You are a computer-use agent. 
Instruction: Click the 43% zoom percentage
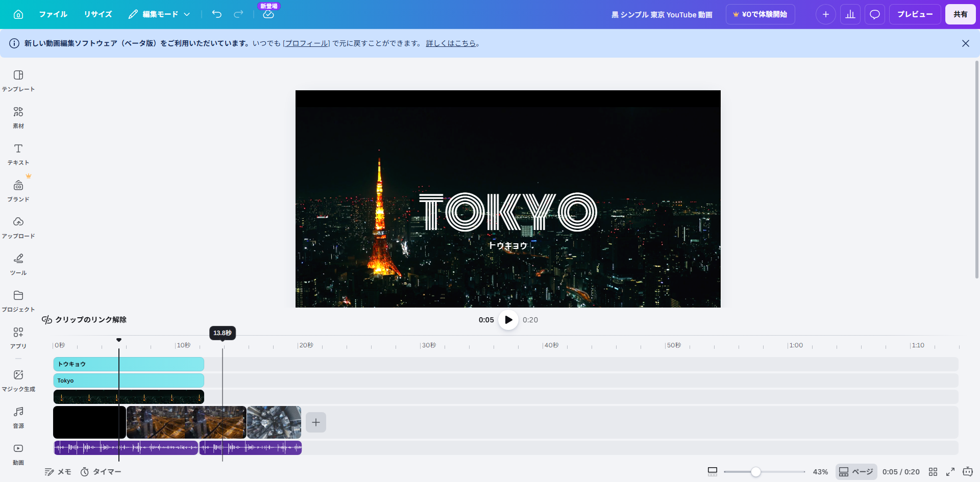click(x=820, y=472)
